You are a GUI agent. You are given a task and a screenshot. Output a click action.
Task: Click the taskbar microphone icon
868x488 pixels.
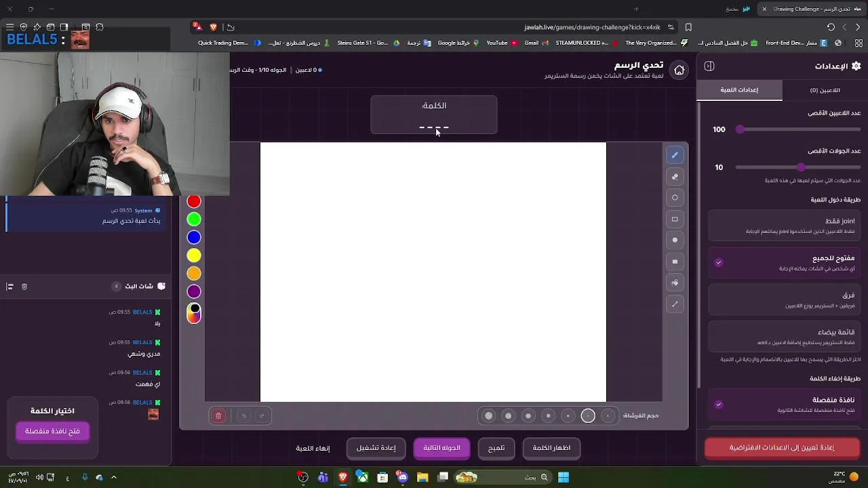[85, 477]
